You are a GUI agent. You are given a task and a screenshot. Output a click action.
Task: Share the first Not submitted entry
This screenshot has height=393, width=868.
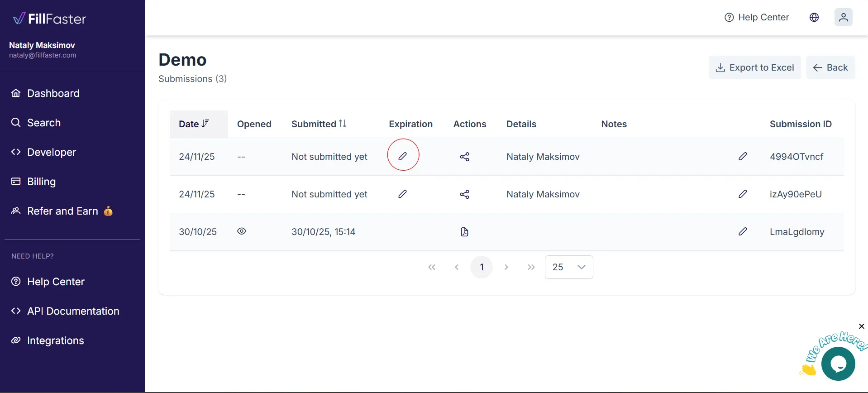coord(464,157)
